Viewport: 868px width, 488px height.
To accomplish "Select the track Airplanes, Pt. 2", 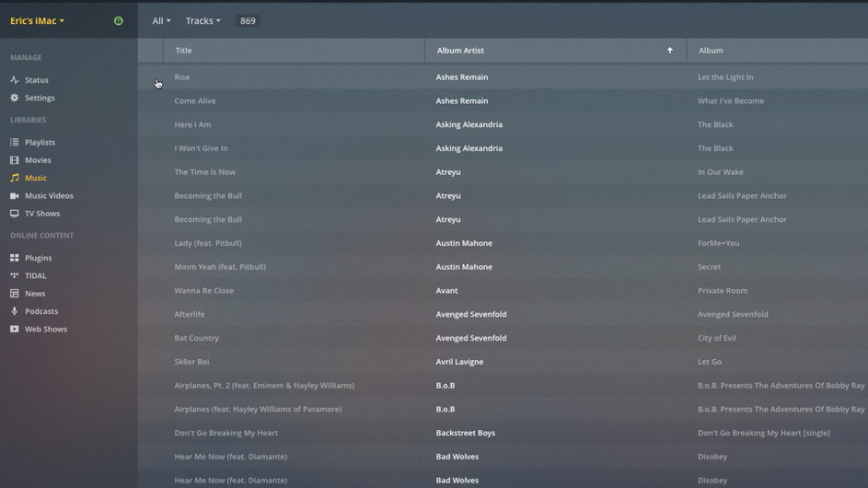I will [264, 386].
